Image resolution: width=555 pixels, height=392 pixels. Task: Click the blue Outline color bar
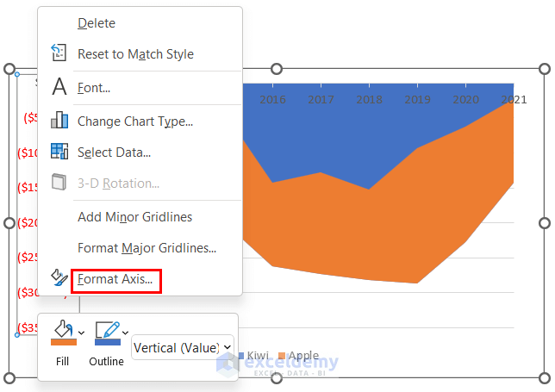click(107, 342)
